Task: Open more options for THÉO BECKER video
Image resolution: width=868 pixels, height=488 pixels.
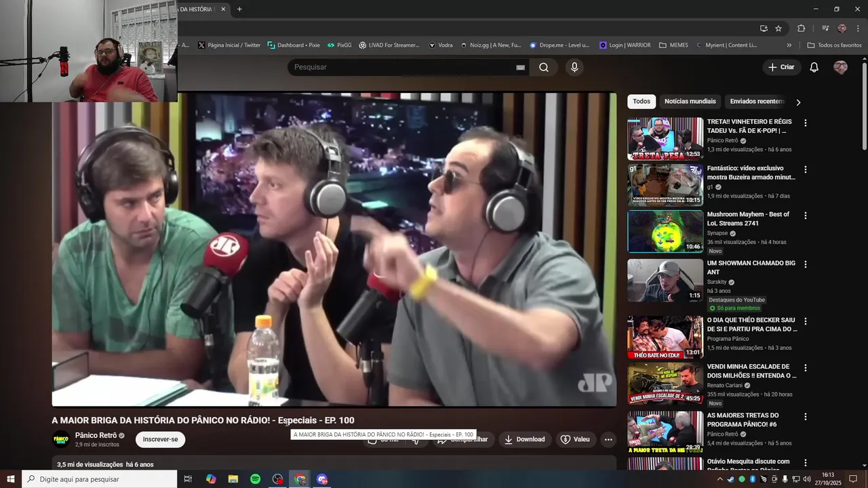Action: click(806, 321)
